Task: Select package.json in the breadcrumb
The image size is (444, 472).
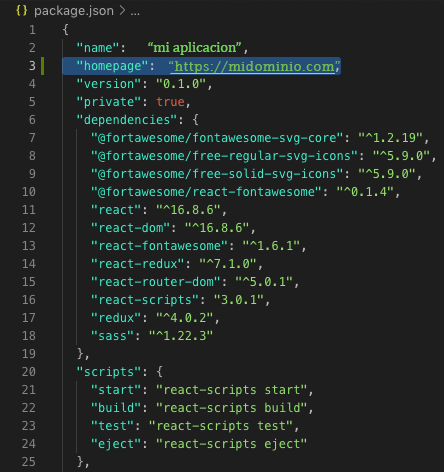Action: (x=74, y=11)
